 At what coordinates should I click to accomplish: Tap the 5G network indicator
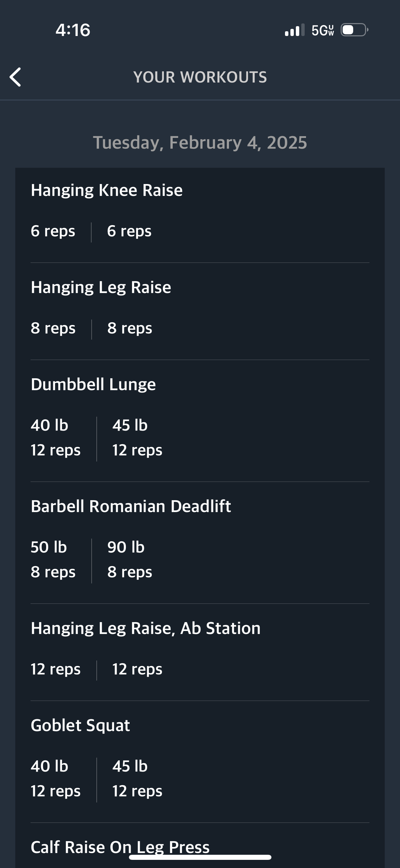click(323, 30)
